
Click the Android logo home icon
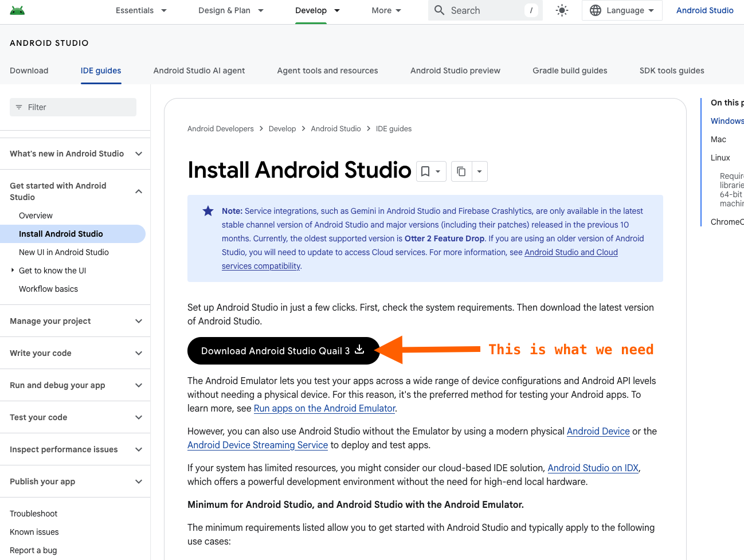click(x=17, y=10)
